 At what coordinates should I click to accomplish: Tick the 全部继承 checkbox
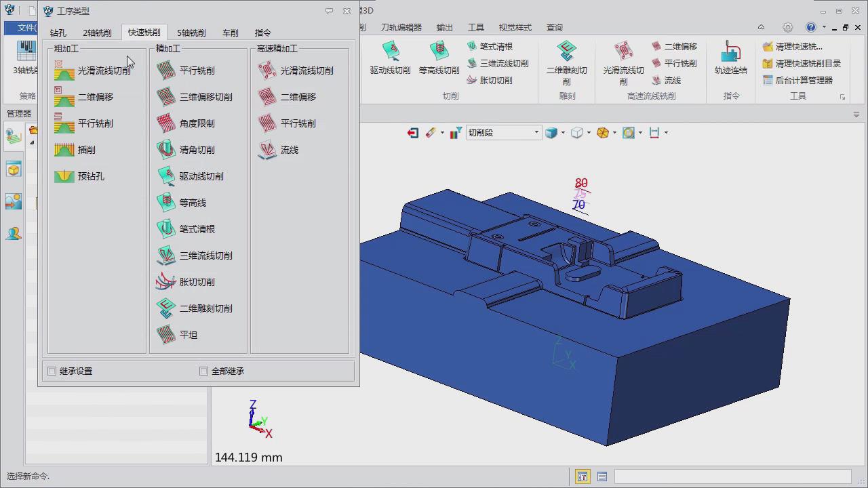(203, 371)
